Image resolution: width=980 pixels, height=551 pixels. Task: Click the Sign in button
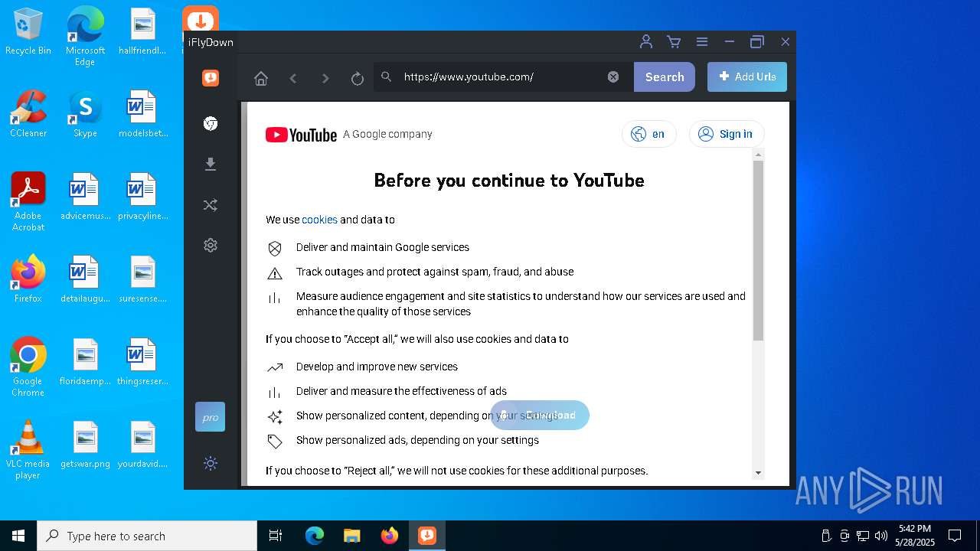click(727, 134)
